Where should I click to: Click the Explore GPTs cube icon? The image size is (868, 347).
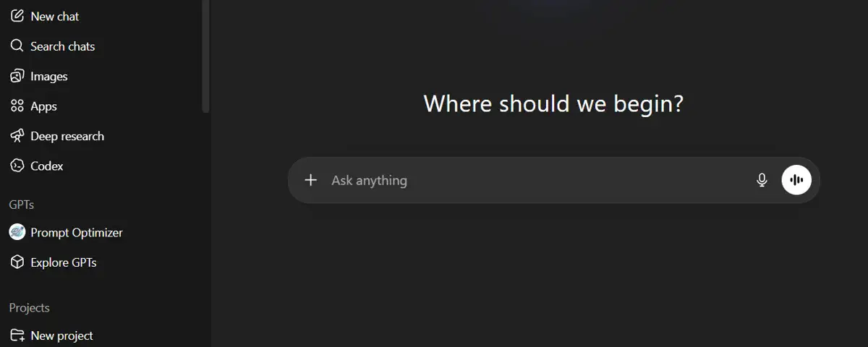pos(17,262)
